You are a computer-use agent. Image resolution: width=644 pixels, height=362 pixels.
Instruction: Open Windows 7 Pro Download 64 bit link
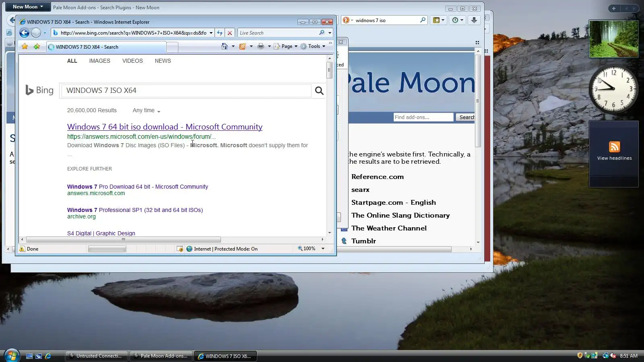[x=138, y=187]
